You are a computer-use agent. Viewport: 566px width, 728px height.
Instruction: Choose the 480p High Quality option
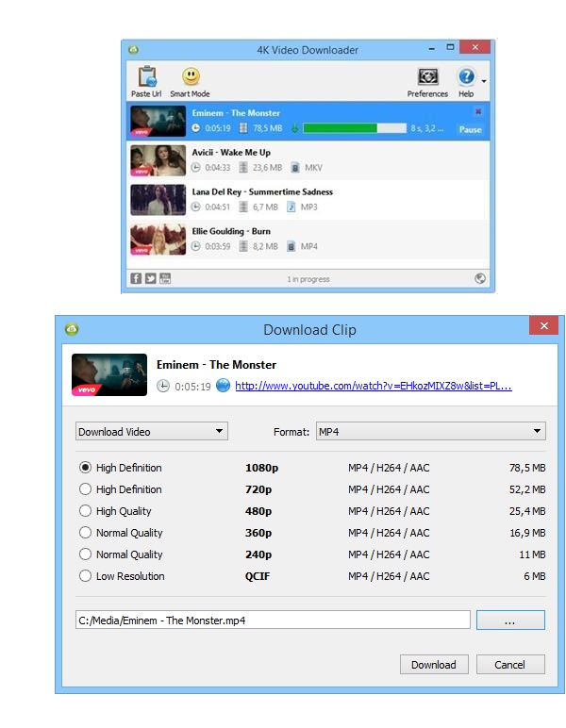click(86, 511)
